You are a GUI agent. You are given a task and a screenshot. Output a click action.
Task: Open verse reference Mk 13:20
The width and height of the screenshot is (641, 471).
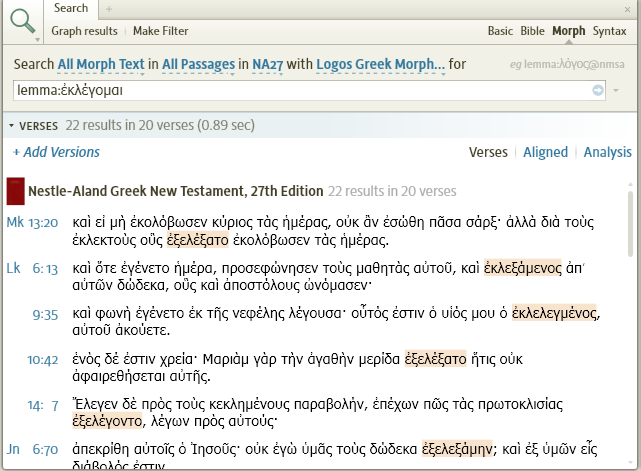pyautogui.click(x=32, y=223)
